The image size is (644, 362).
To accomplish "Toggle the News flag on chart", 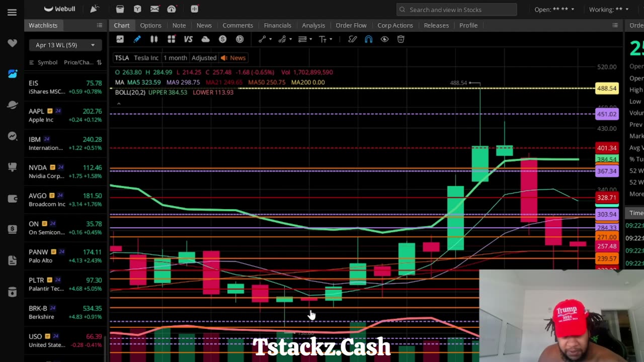I will (x=233, y=58).
